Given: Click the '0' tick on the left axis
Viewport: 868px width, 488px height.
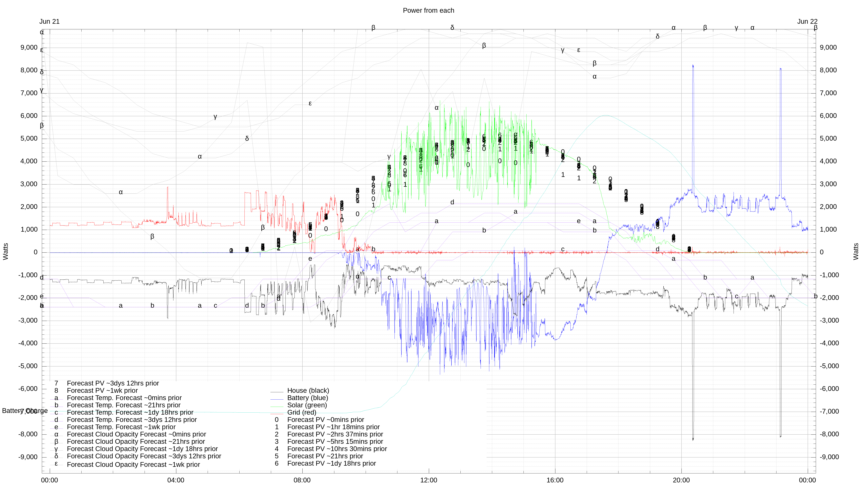Looking at the screenshot, I should tap(35, 252).
